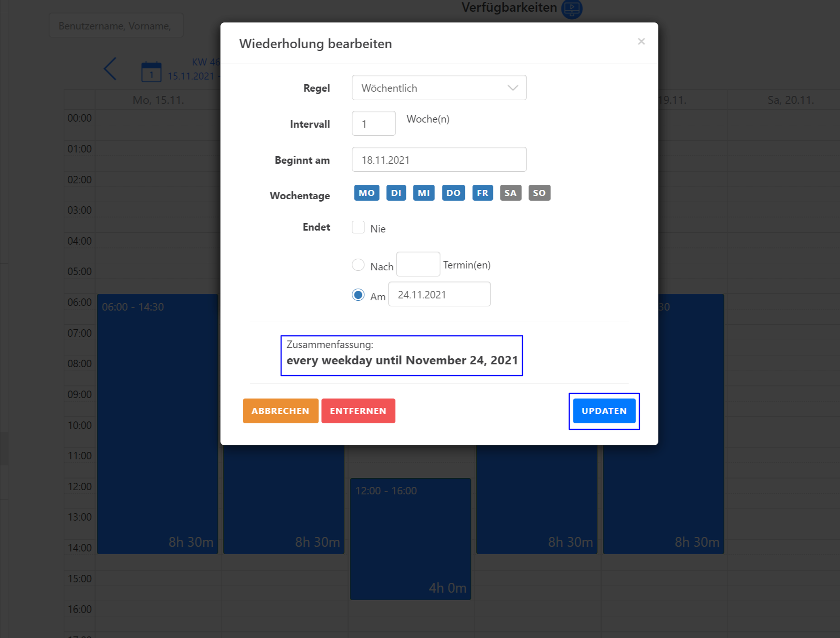Click the Updaten button

tap(604, 411)
